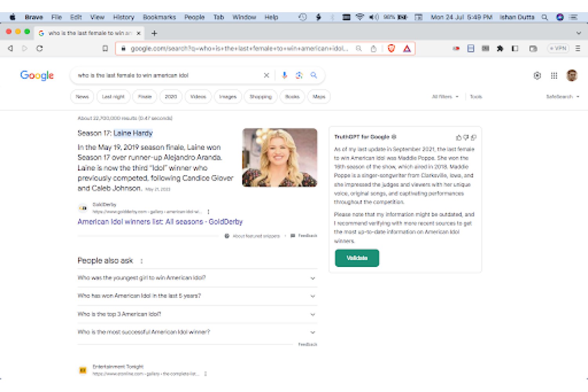Expand 'Who was the youngest girl to win American Idol?'
This screenshot has height=392, width=588.
pyautogui.click(x=197, y=278)
